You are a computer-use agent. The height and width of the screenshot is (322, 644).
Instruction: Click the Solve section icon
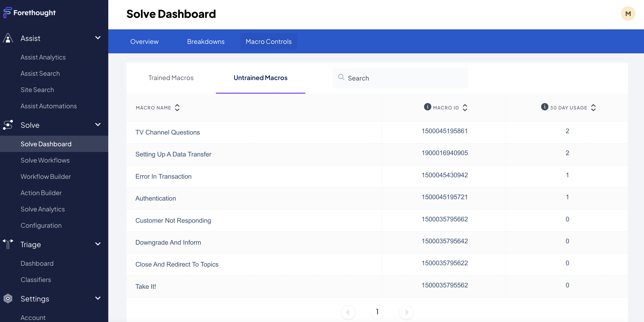[8, 125]
